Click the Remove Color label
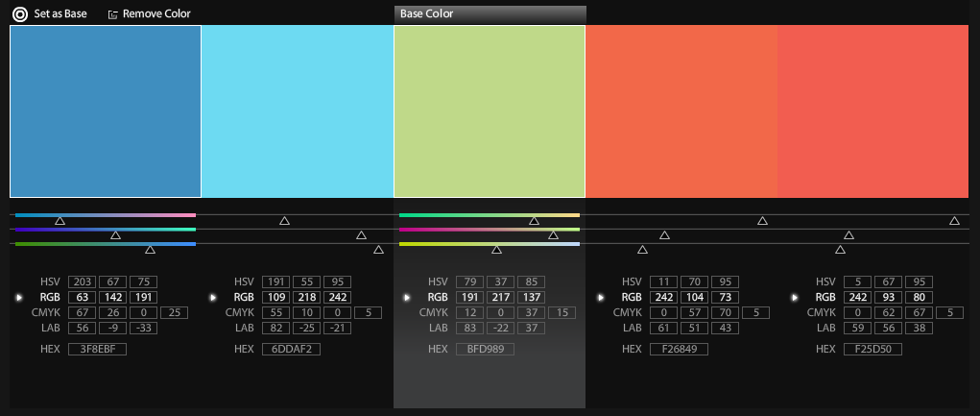 156,14
